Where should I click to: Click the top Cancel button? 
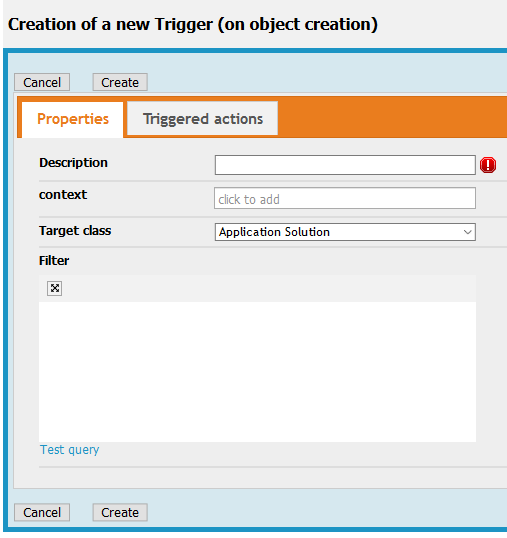click(42, 82)
